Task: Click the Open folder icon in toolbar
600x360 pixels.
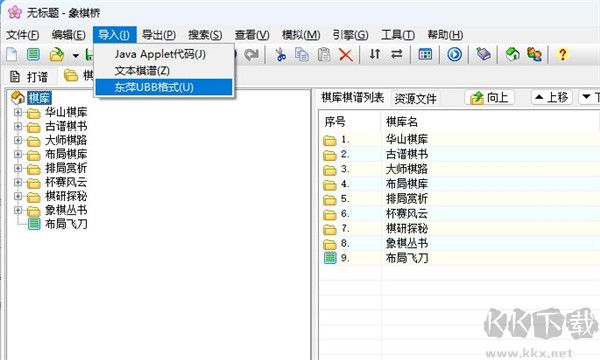Action: click(x=57, y=54)
